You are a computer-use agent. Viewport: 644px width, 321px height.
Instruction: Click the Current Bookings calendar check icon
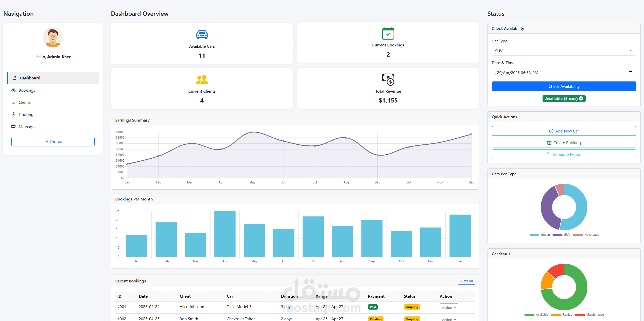coord(388,33)
